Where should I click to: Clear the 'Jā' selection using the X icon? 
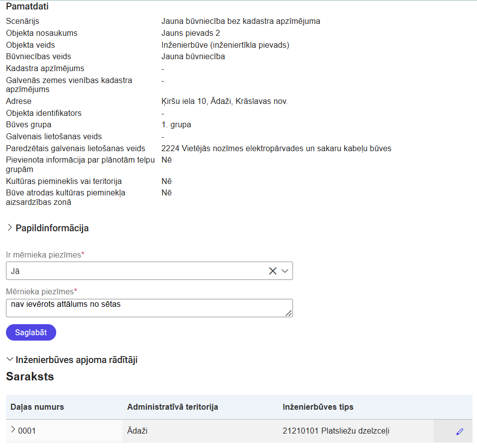(273, 270)
